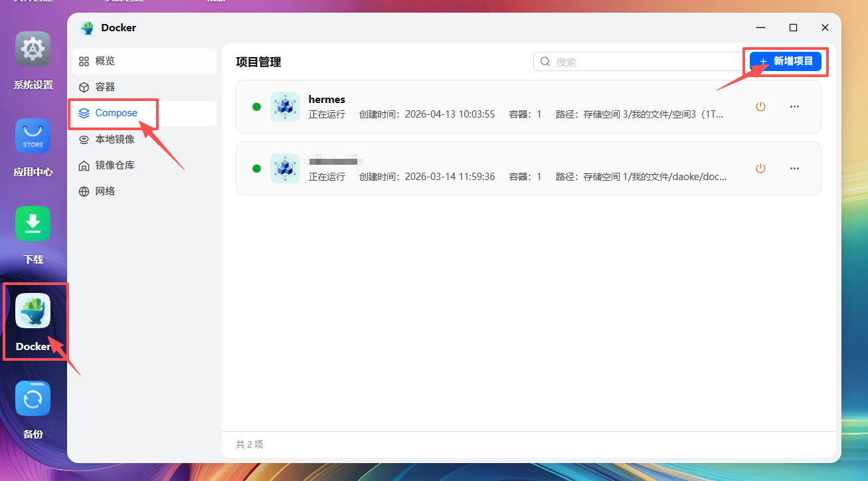Click the green status dot beside hermes
Image resolution: width=868 pixels, height=481 pixels.
coord(256,106)
